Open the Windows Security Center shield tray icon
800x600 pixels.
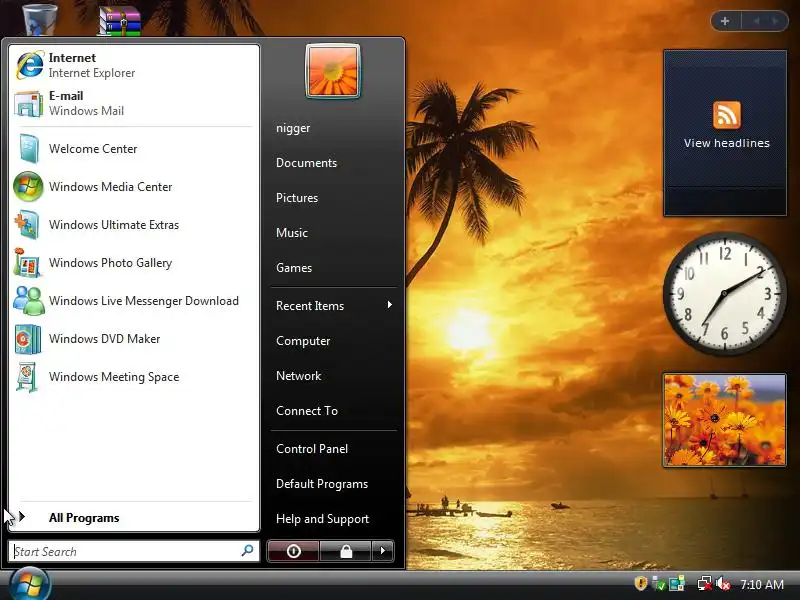(641, 583)
